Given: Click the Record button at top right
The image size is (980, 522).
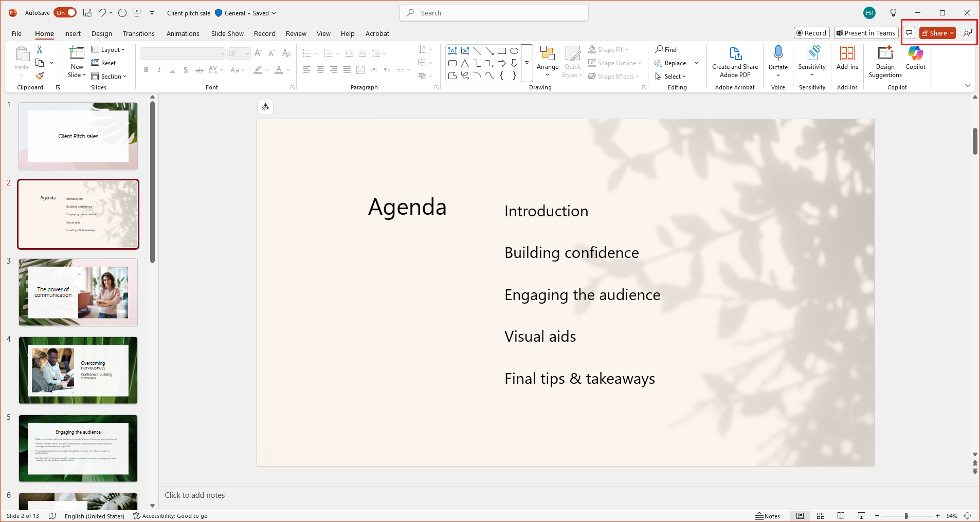Looking at the screenshot, I should point(811,33).
